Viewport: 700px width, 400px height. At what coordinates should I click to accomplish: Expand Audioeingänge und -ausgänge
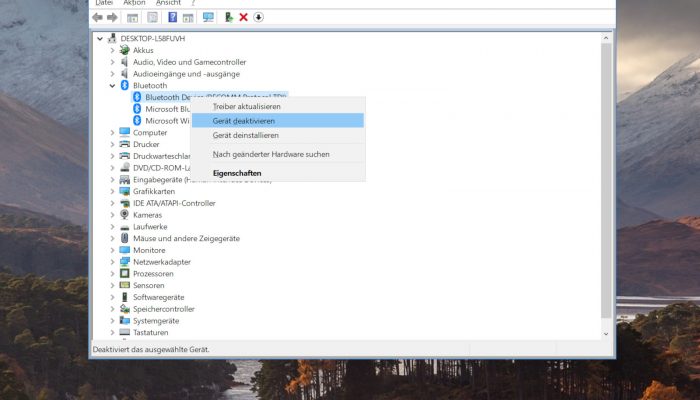(x=112, y=74)
